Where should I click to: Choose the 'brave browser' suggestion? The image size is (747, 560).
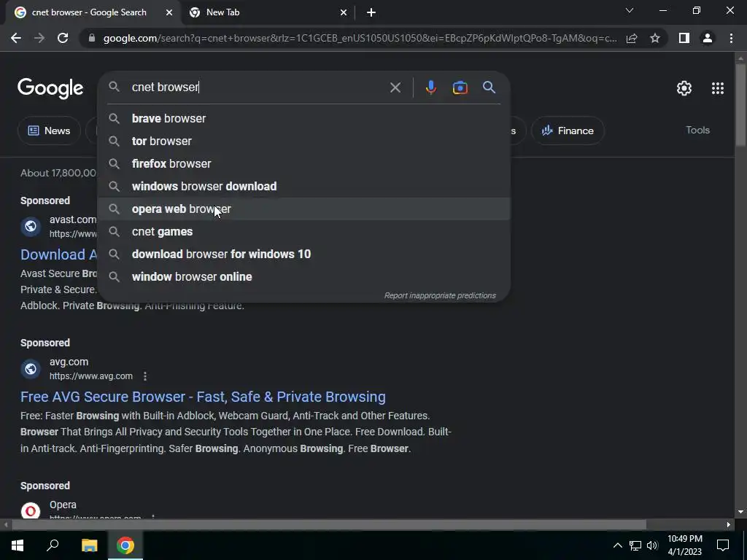[x=304, y=119]
